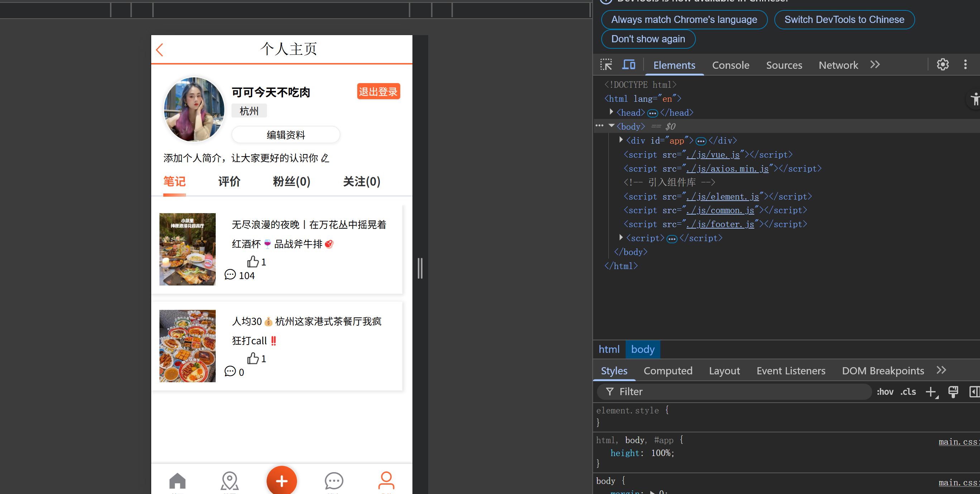
Task: Click the 退出登录 logout button
Action: coord(378,91)
